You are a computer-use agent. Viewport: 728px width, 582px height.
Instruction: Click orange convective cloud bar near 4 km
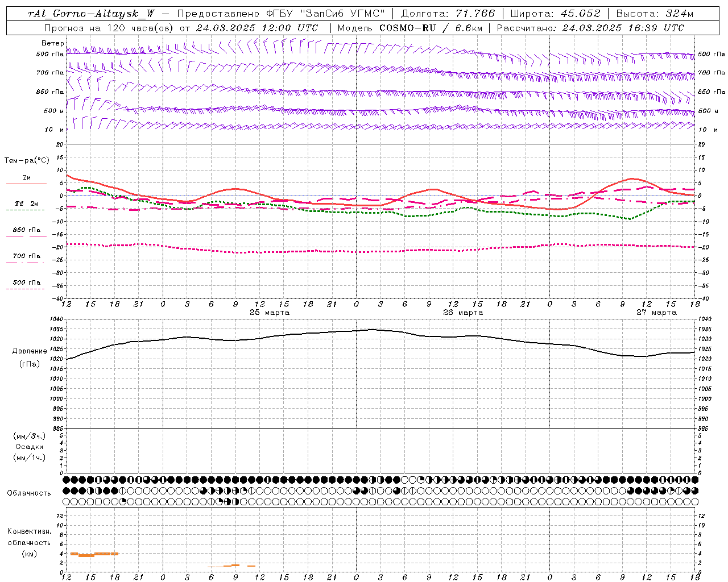pyautogui.click(x=94, y=554)
